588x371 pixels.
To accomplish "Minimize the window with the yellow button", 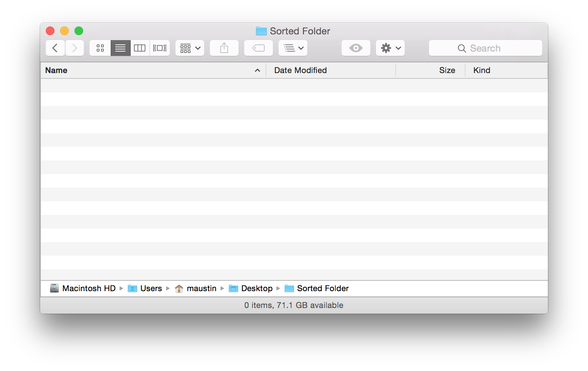I will coord(64,31).
